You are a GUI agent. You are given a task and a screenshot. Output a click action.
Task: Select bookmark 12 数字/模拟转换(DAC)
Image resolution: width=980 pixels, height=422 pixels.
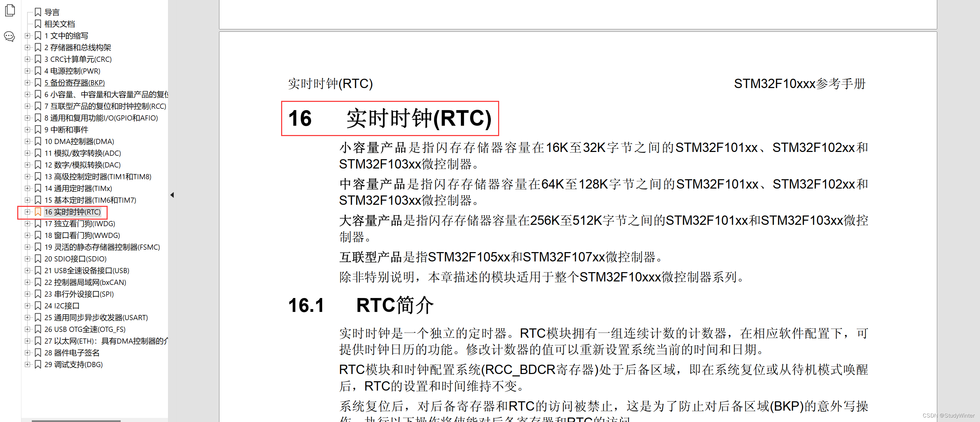coord(82,165)
